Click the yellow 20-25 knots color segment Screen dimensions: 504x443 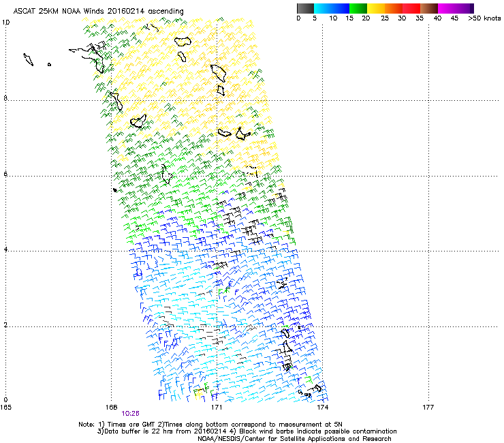coord(376,8)
